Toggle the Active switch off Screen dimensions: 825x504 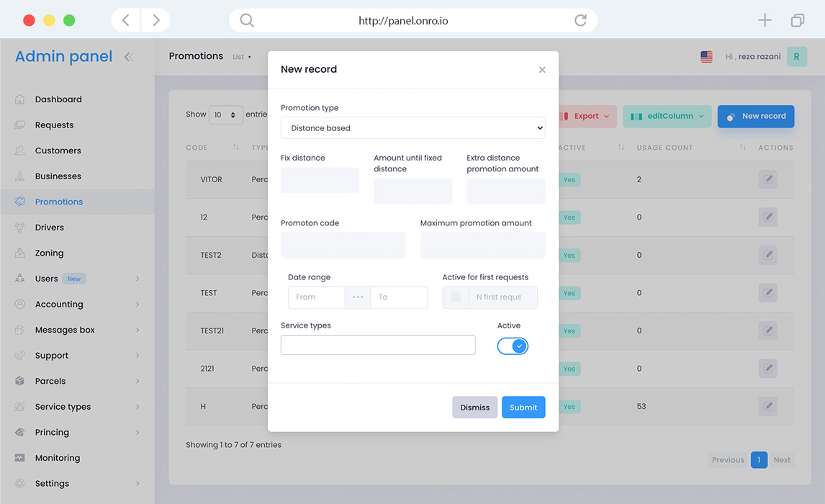point(513,346)
